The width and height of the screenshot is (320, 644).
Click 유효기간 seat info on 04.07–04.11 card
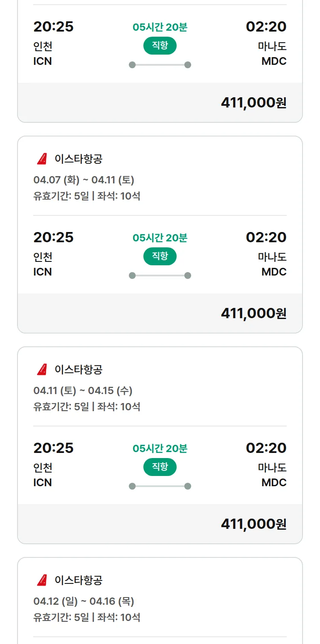tap(87, 196)
